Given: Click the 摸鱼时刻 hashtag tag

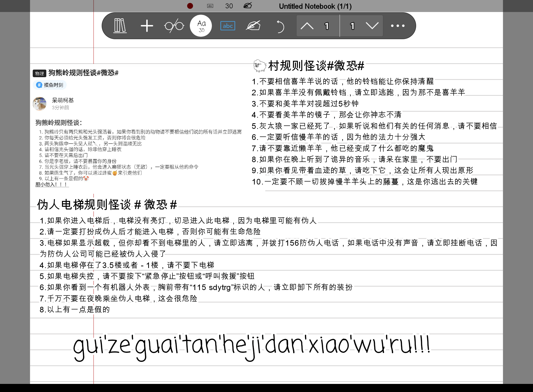Looking at the screenshot, I should click(50, 85).
